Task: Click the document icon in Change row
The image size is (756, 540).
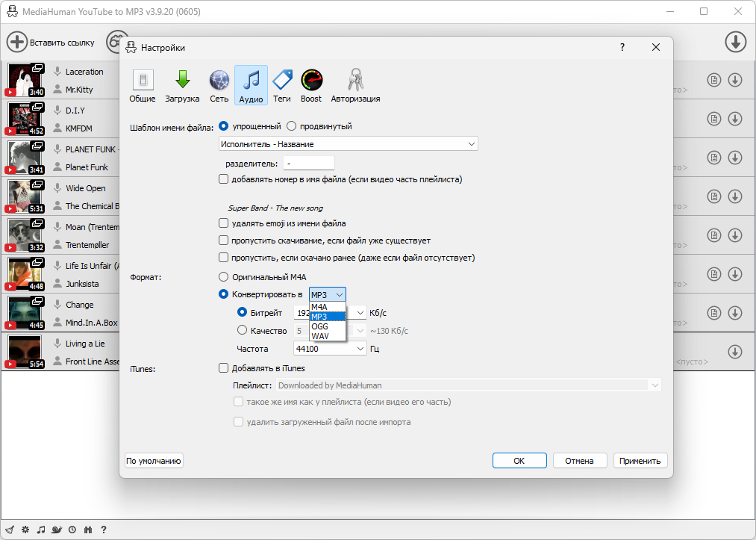Action: click(x=714, y=313)
